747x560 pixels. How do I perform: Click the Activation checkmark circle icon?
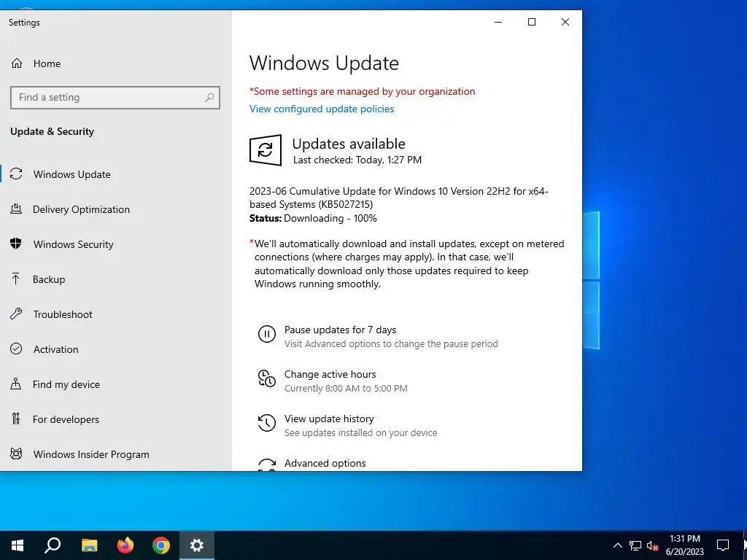(16, 349)
